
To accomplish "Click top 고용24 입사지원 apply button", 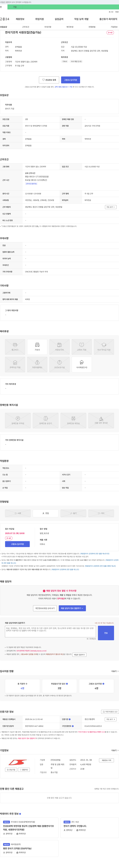I will coord(70,80).
